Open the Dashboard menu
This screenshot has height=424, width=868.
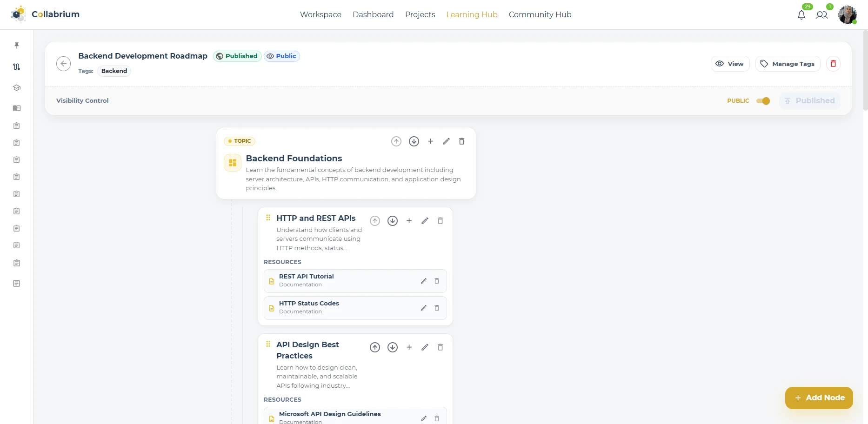[x=373, y=14]
